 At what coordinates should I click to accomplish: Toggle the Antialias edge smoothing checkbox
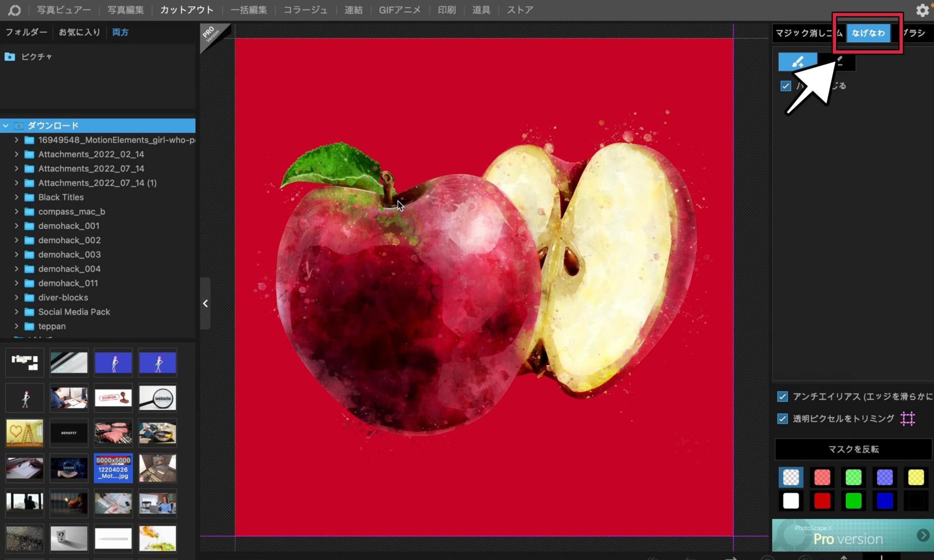tap(782, 397)
